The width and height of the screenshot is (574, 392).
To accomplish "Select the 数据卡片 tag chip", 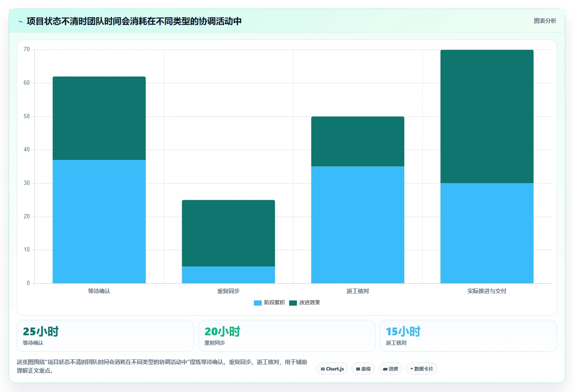I will click(421, 369).
